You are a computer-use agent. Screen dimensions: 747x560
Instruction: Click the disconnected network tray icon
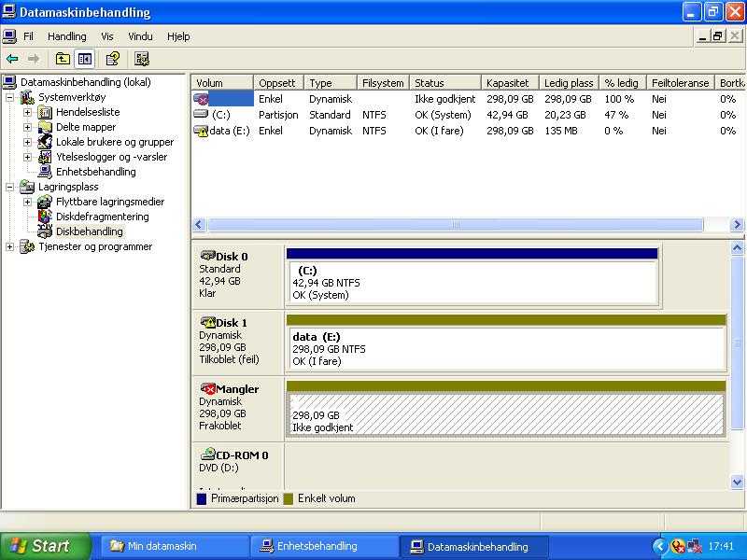click(x=694, y=546)
